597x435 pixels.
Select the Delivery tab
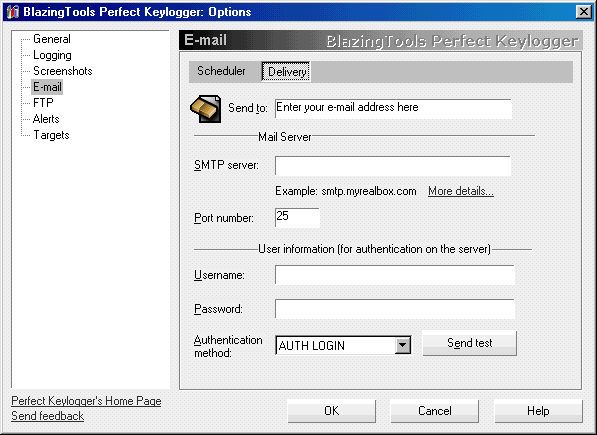pyautogui.click(x=286, y=72)
